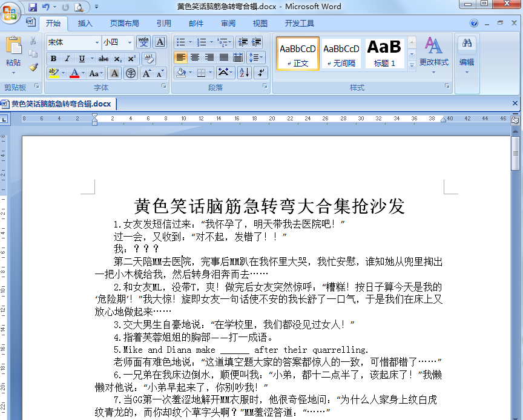Expand the Quick Access Toolbar customize menu
The width and height of the screenshot is (523, 420).
tap(97, 7)
